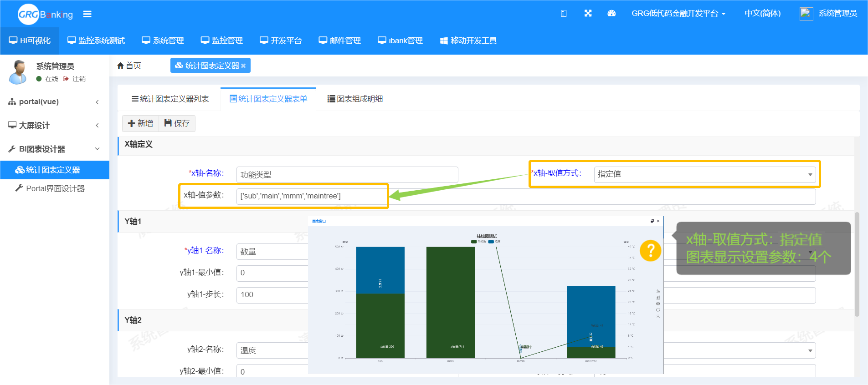This screenshot has height=385, width=868.
Task: Toggle the blue 温度 legend series
Action: tap(494, 242)
